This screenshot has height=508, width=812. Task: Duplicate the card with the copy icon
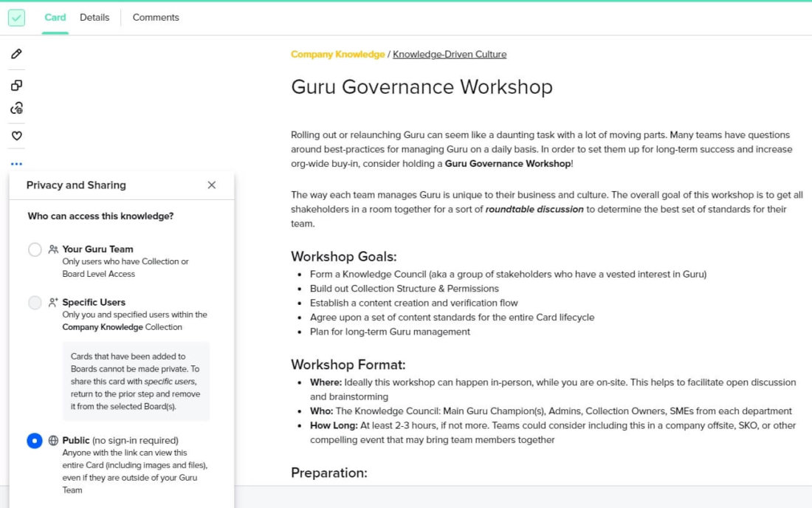pos(16,84)
